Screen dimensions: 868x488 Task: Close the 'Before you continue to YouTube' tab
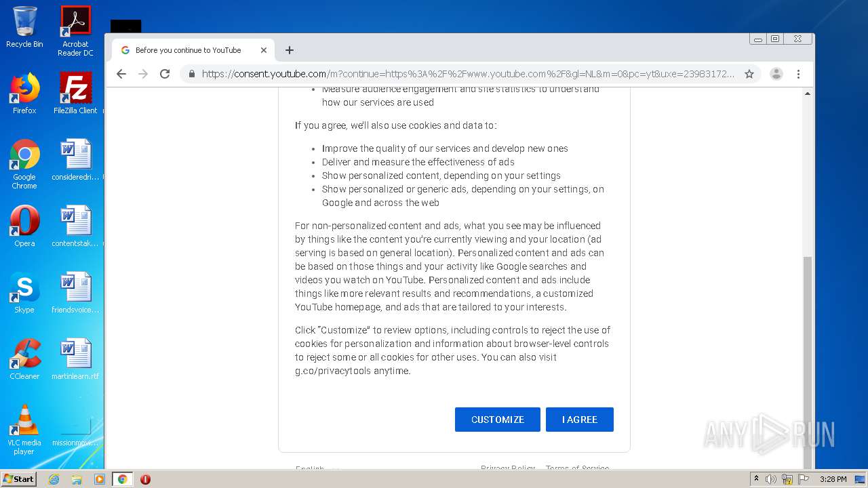[x=264, y=50]
